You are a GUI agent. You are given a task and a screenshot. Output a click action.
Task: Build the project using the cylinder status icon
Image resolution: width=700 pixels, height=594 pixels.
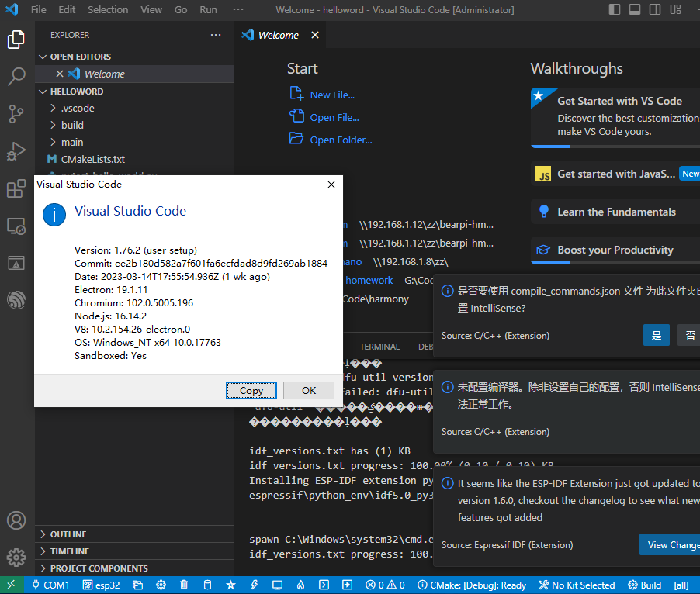207,585
